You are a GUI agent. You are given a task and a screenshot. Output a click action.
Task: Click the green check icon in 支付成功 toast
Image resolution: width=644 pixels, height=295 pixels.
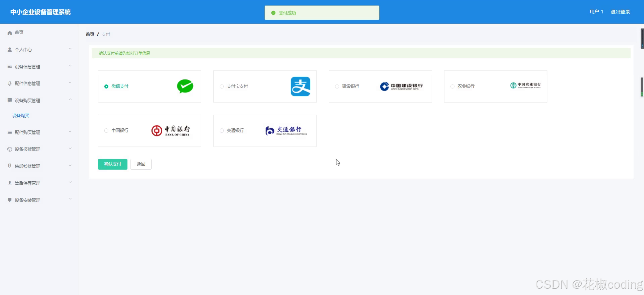273,13
